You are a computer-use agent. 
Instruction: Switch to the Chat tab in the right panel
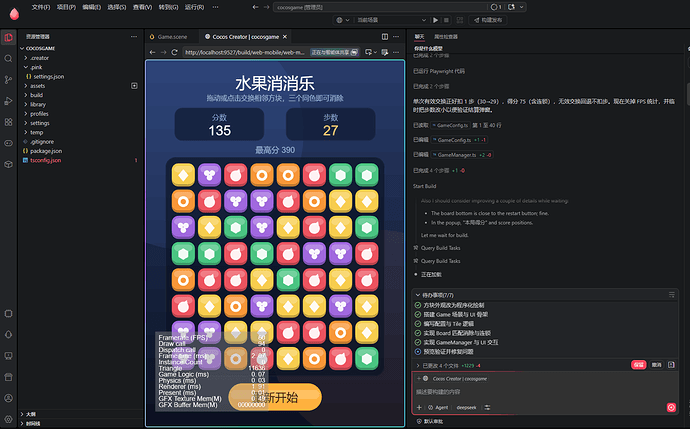(419, 37)
